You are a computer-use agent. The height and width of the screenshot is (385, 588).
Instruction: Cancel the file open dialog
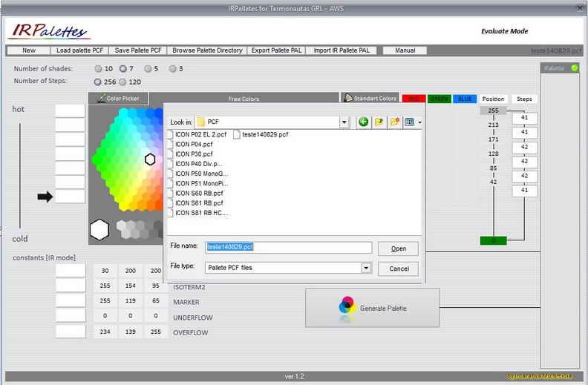click(399, 269)
